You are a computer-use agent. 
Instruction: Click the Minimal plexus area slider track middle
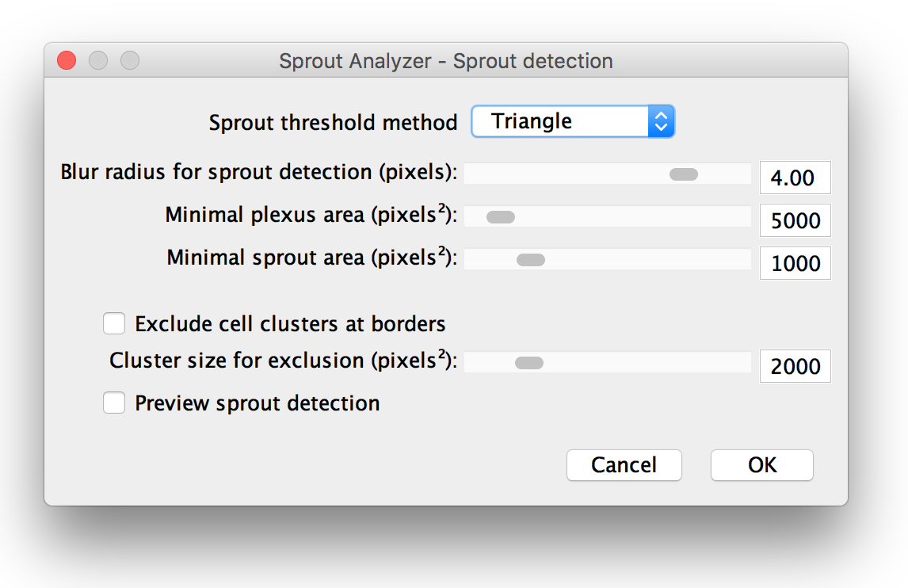click(608, 217)
